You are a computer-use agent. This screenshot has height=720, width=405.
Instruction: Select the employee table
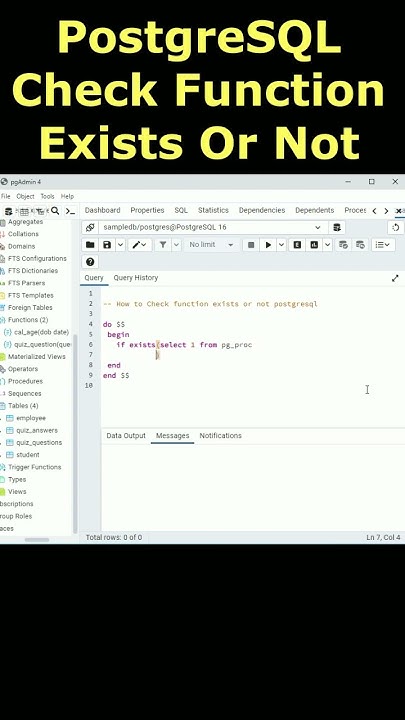point(31,418)
